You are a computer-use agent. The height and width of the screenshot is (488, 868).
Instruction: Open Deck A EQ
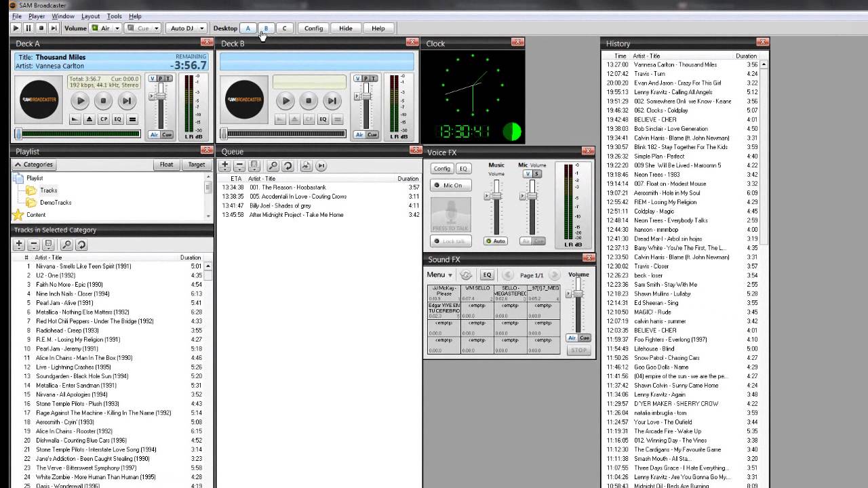(x=117, y=119)
